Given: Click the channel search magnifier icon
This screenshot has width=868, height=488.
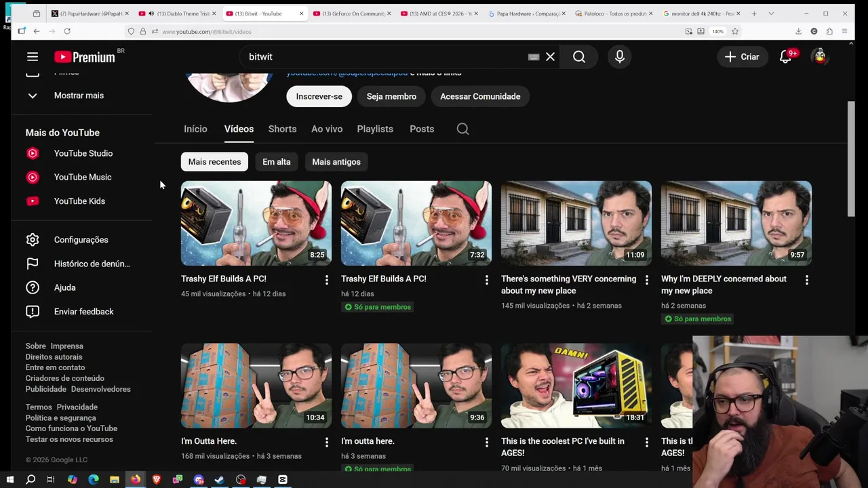Looking at the screenshot, I should 462,129.
